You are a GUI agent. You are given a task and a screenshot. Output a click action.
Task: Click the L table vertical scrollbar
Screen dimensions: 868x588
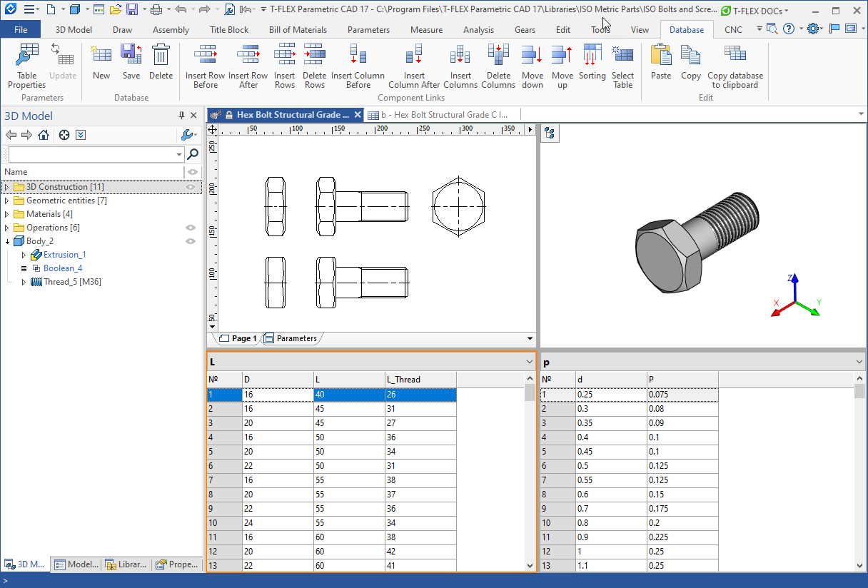[x=530, y=472]
